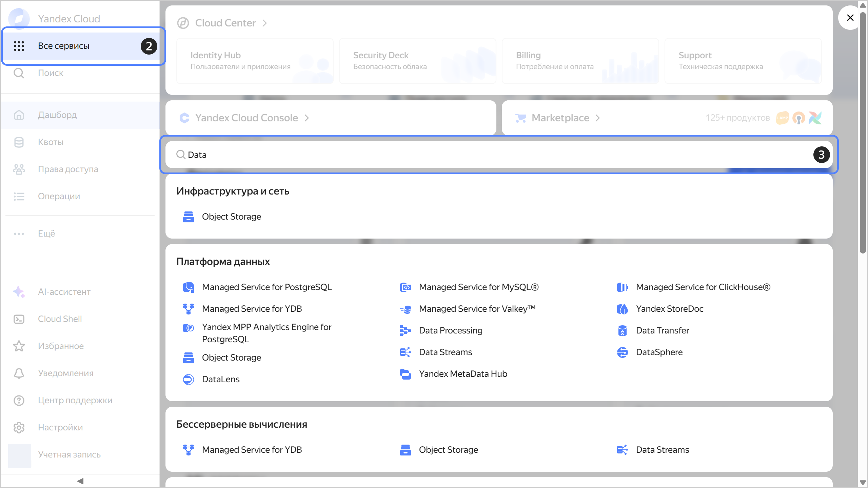Click the DataLens service icon
868x488 pixels.
pyautogui.click(x=188, y=379)
